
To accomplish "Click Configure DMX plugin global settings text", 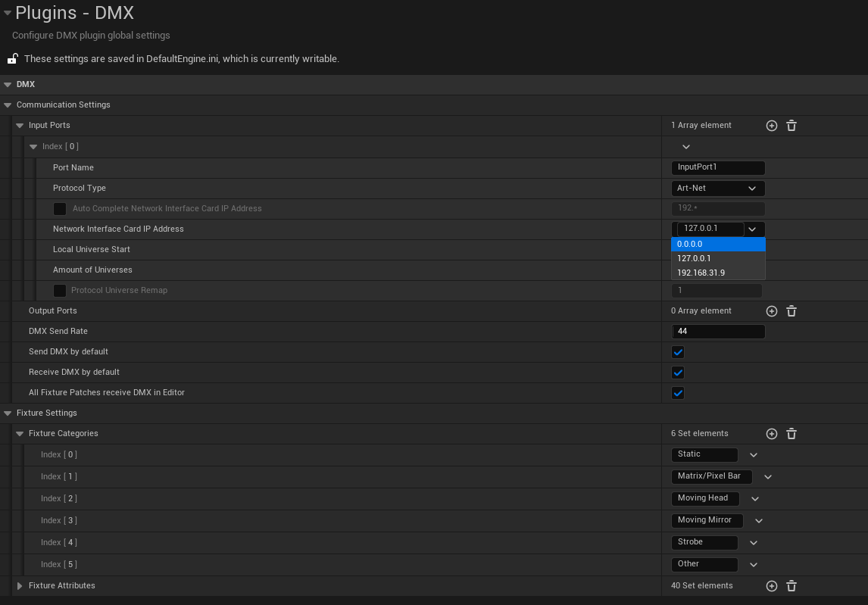I will 91,36.
